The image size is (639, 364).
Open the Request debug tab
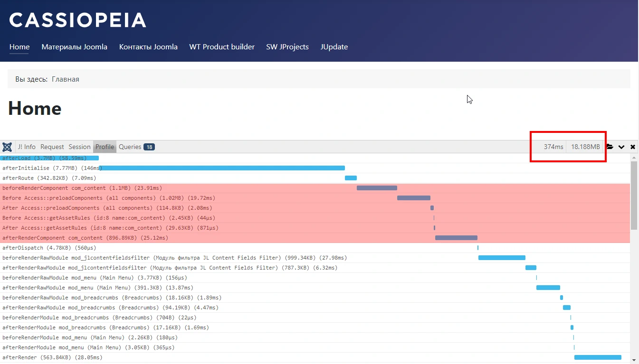point(52,147)
